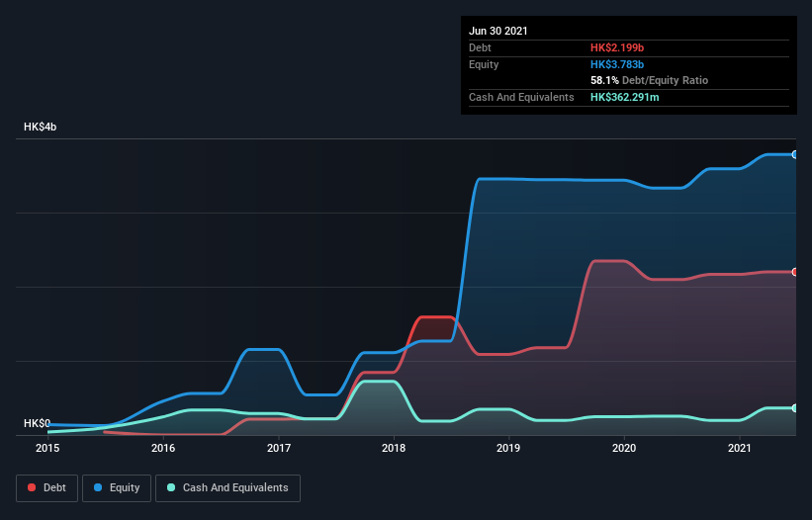This screenshot has width=812, height=520.
Task: Click the HK$4b axis label
Action: pyautogui.click(x=40, y=127)
